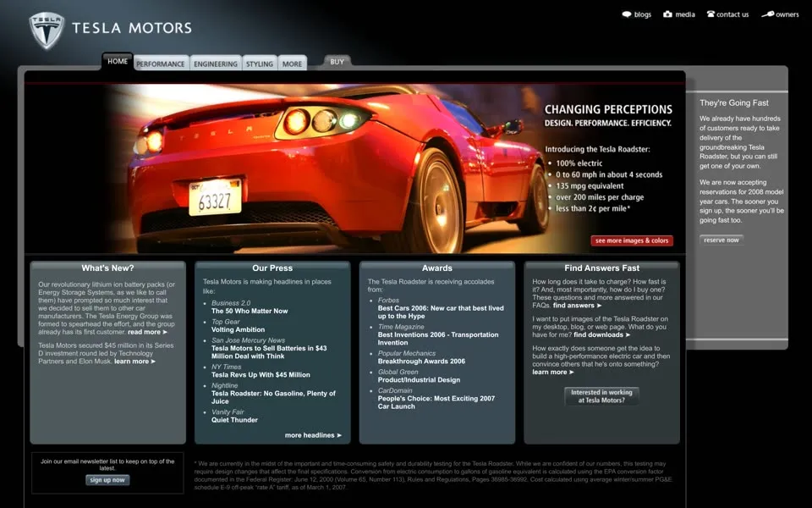Click the Popular Mechanics source label
The image size is (812, 508).
(407, 354)
